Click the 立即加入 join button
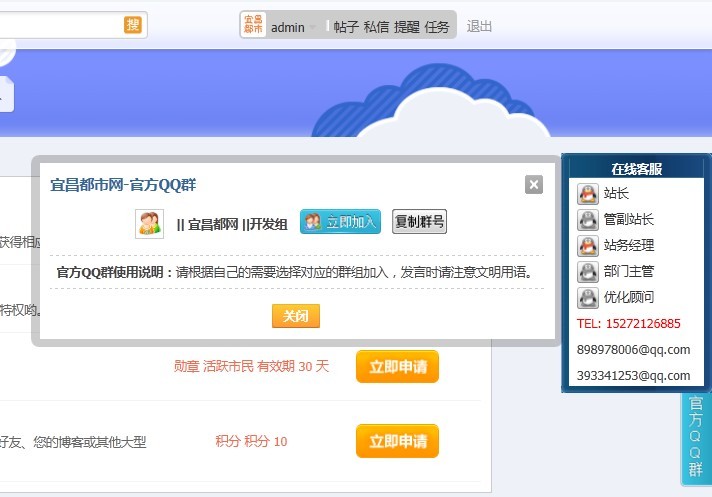Image resolution: width=712 pixels, height=497 pixels. pos(340,221)
